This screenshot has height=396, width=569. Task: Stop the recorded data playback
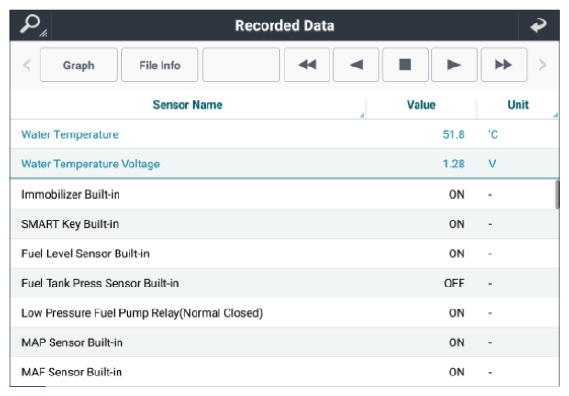(x=405, y=65)
